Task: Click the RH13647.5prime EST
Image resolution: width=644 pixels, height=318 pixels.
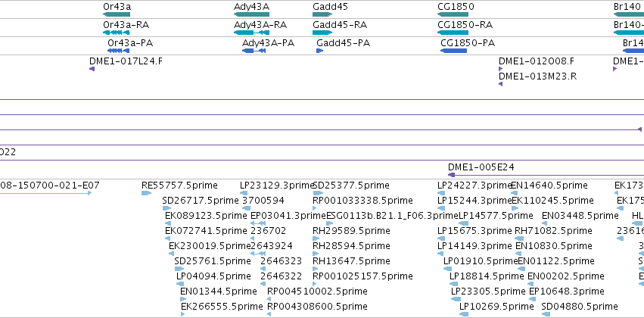Action: [x=316, y=269]
